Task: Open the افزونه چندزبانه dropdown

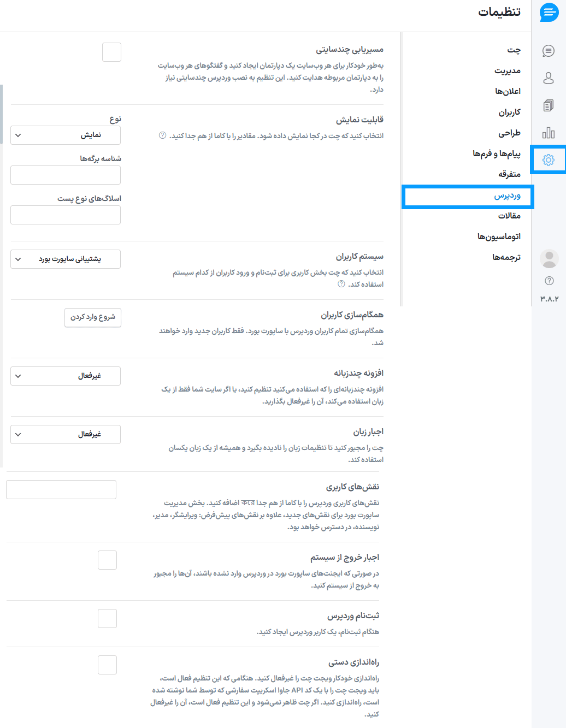Action: pos(66,376)
